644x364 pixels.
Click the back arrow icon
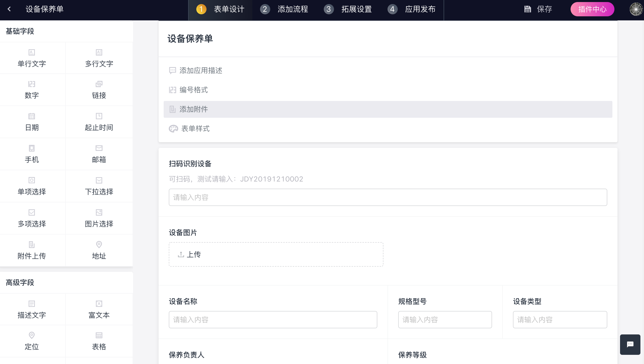[x=9, y=9]
